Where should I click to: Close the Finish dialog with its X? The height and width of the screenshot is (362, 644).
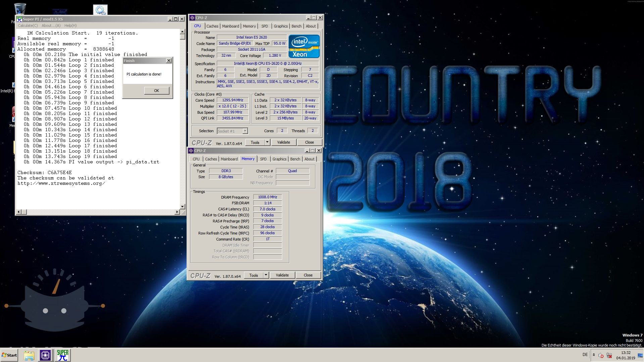point(169,61)
